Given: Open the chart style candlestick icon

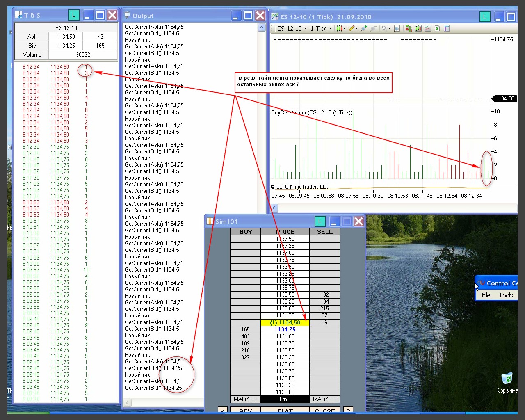Looking at the screenshot, I should coord(339,29).
